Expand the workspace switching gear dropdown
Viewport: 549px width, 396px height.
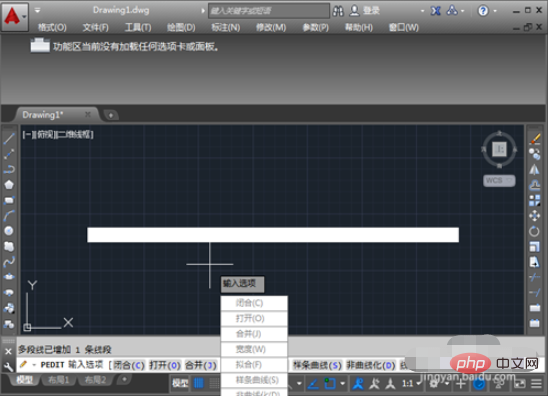pyautogui.click(x=447, y=384)
